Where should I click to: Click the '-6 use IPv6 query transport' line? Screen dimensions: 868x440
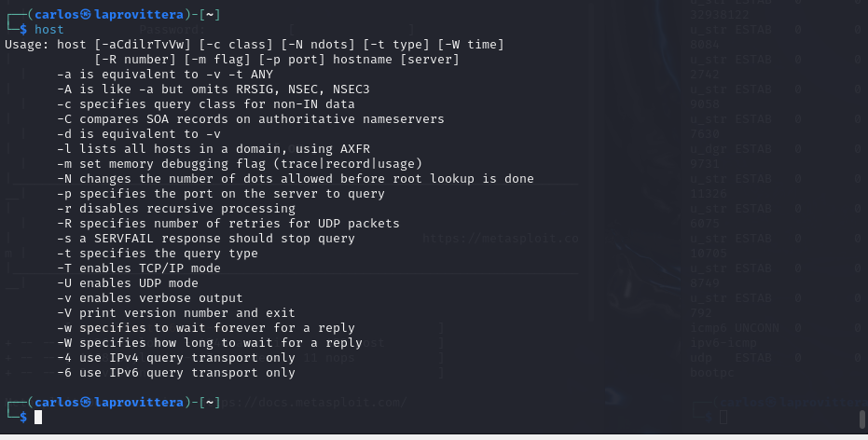pyautogui.click(x=176, y=373)
